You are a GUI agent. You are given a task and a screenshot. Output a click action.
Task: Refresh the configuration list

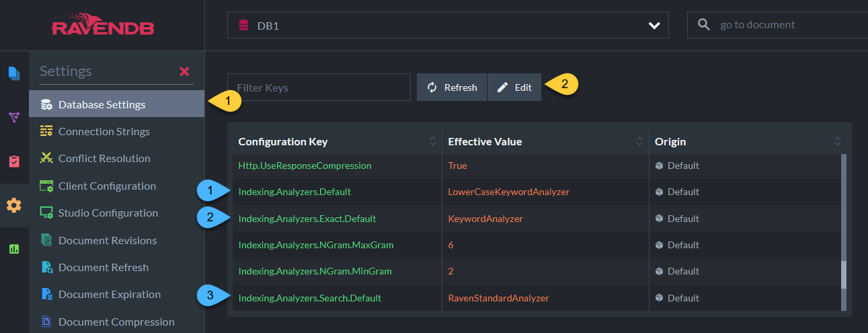pos(452,87)
